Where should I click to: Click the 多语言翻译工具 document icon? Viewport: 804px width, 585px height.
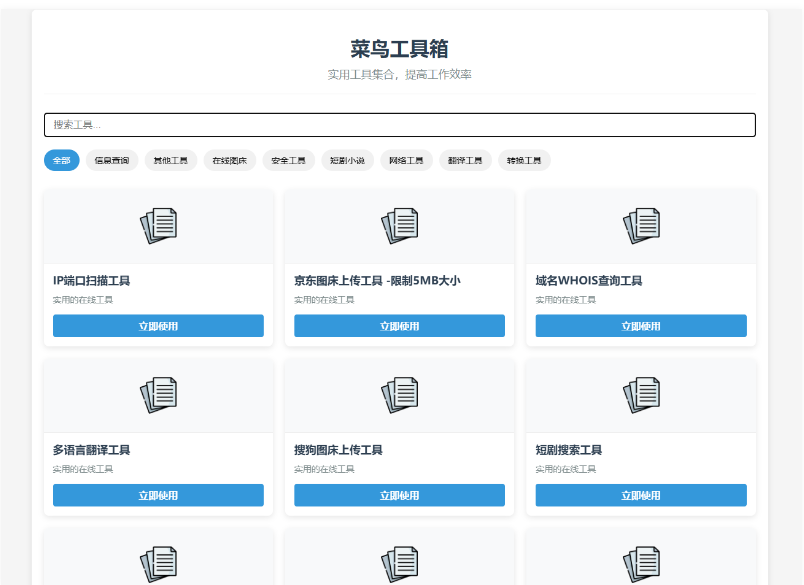point(158,394)
